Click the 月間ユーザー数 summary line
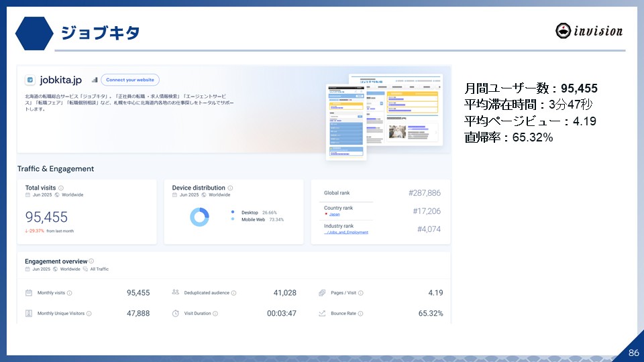The image size is (644, 362). coord(531,88)
